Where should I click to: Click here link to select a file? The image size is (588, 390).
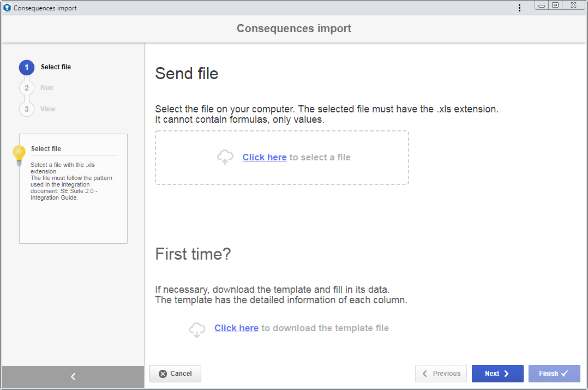[x=265, y=157]
